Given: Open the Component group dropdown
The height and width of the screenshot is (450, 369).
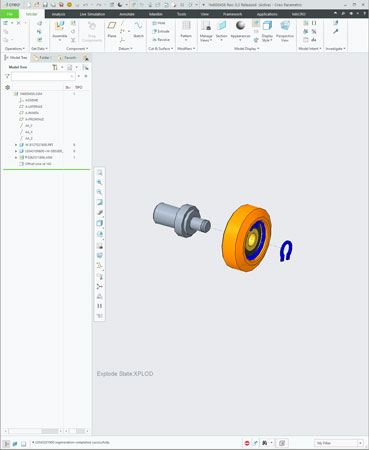Looking at the screenshot, I should (77, 49).
